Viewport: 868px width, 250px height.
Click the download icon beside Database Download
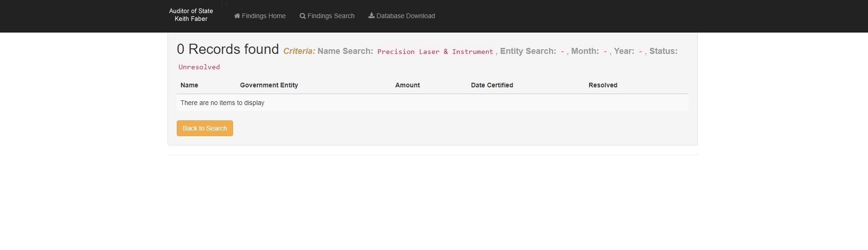[371, 15]
